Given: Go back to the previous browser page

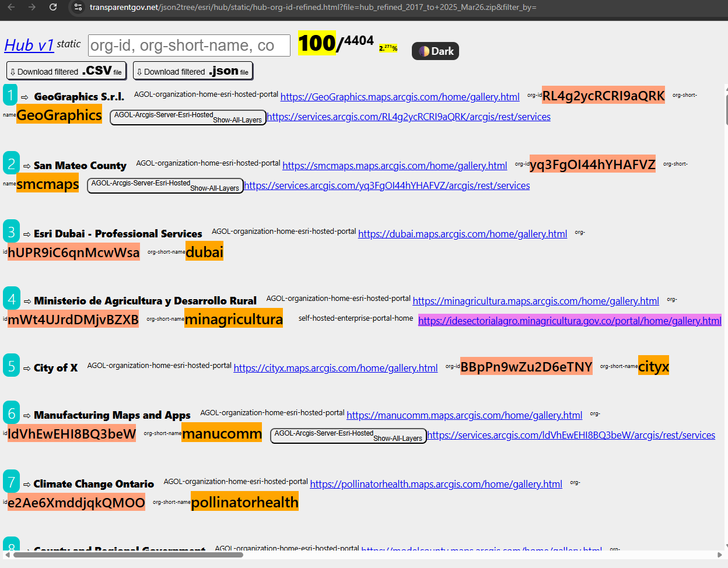Looking at the screenshot, I should (x=12, y=7).
